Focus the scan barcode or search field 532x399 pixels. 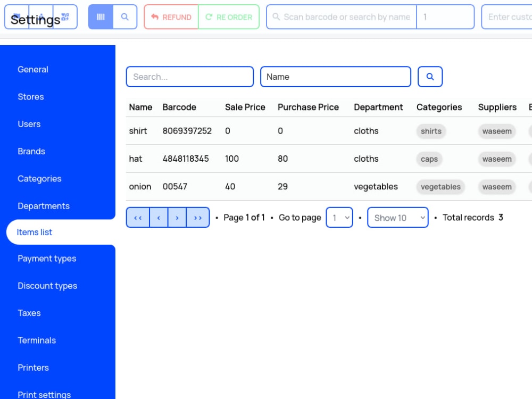[342, 17]
